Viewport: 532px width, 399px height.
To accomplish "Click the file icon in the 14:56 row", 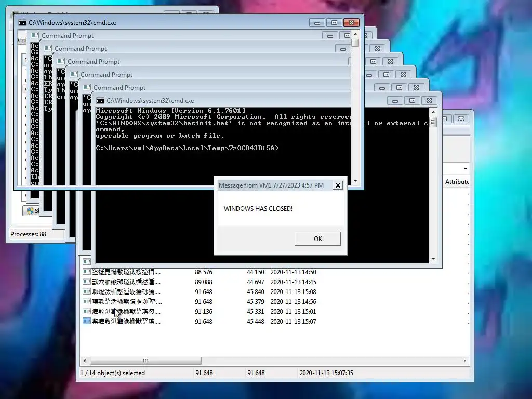I will 87,301.
